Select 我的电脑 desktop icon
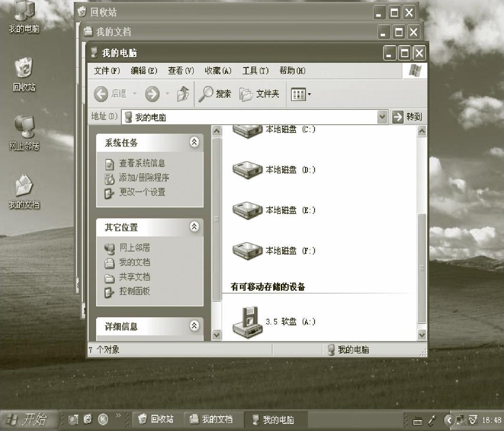 coord(24,17)
